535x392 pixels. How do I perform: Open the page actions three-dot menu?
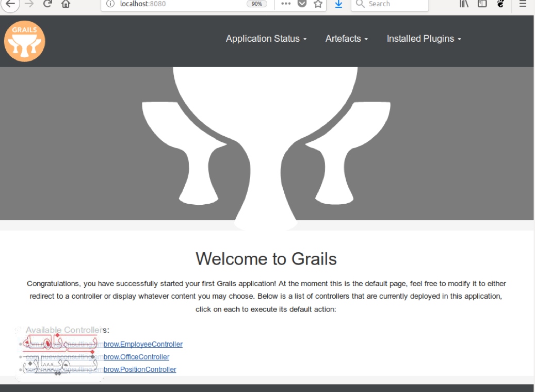(x=286, y=4)
